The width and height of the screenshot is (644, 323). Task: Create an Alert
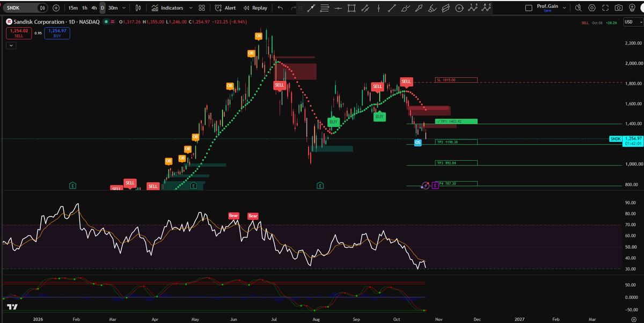tap(225, 8)
